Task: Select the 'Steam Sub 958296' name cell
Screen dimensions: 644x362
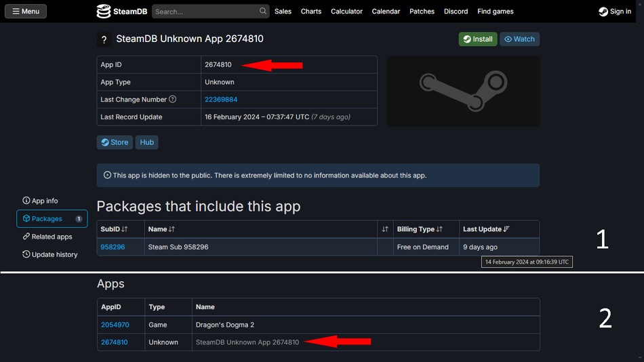Action: 260,247
